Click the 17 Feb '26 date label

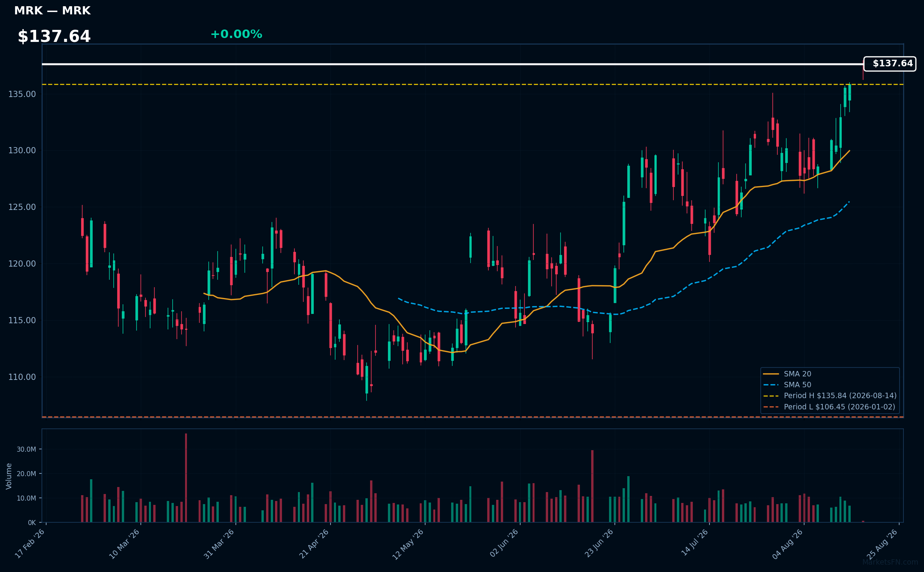tap(29, 544)
